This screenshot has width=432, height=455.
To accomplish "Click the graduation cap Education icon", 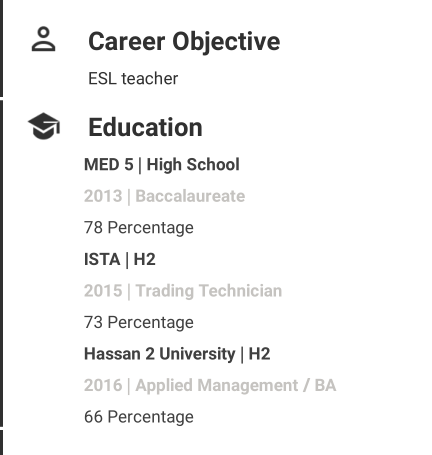I will (x=44, y=126).
